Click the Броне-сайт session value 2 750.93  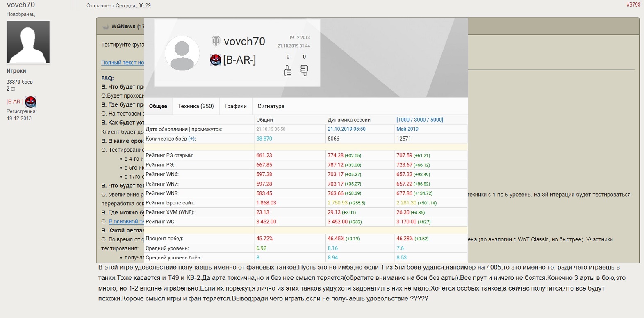point(338,203)
